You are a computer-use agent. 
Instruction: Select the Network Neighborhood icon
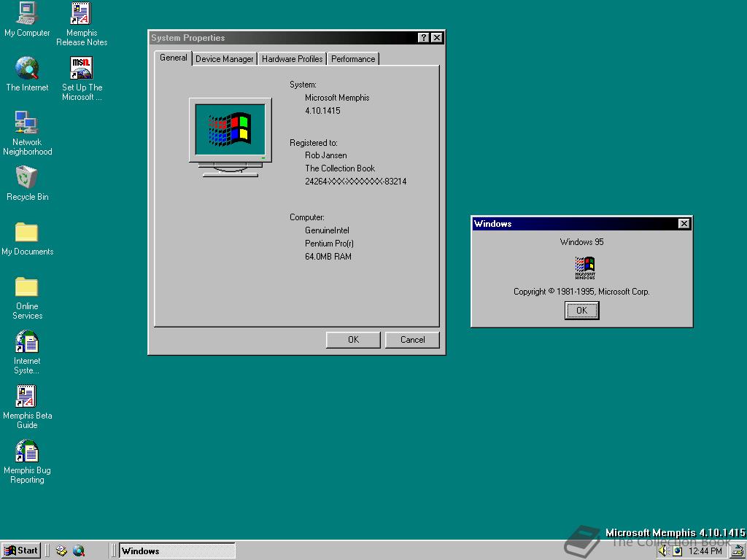click(x=27, y=133)
